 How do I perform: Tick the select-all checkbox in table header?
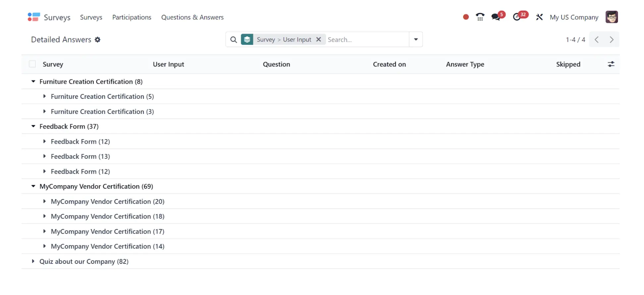tap(32, 64)
